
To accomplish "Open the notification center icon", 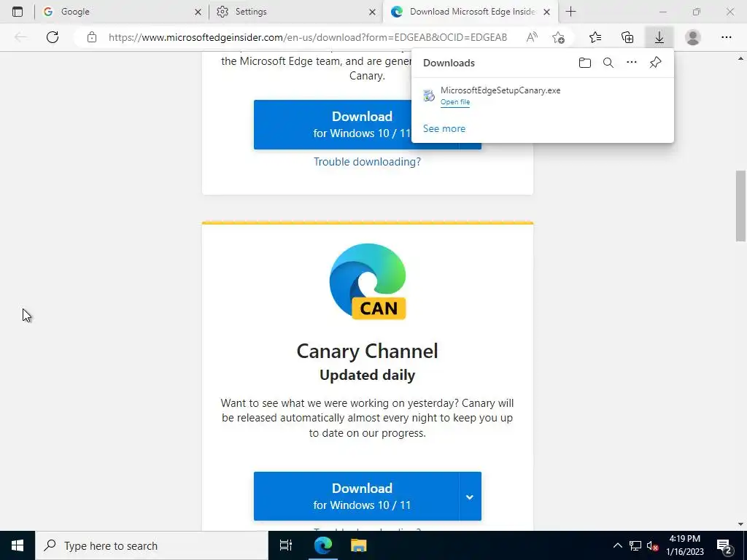I will [724, 545].
